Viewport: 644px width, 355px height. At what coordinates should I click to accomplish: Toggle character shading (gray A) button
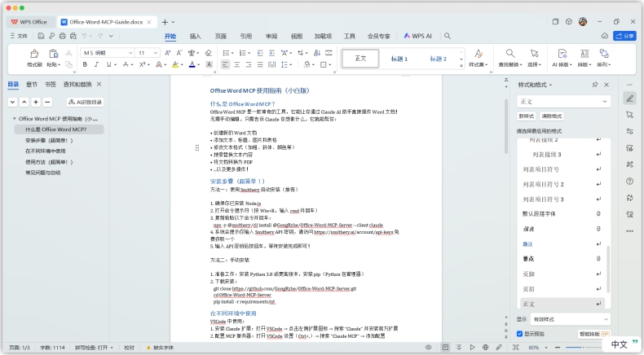coord(209,64)
